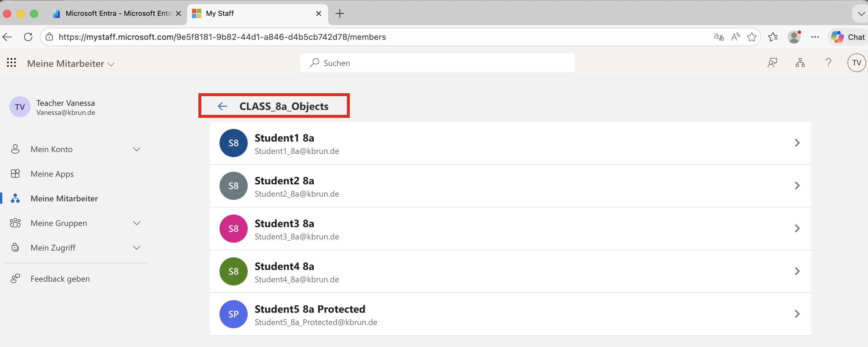Click the organization chart icon in header
The height and width of the screenshot is (347, 868).
800,63
